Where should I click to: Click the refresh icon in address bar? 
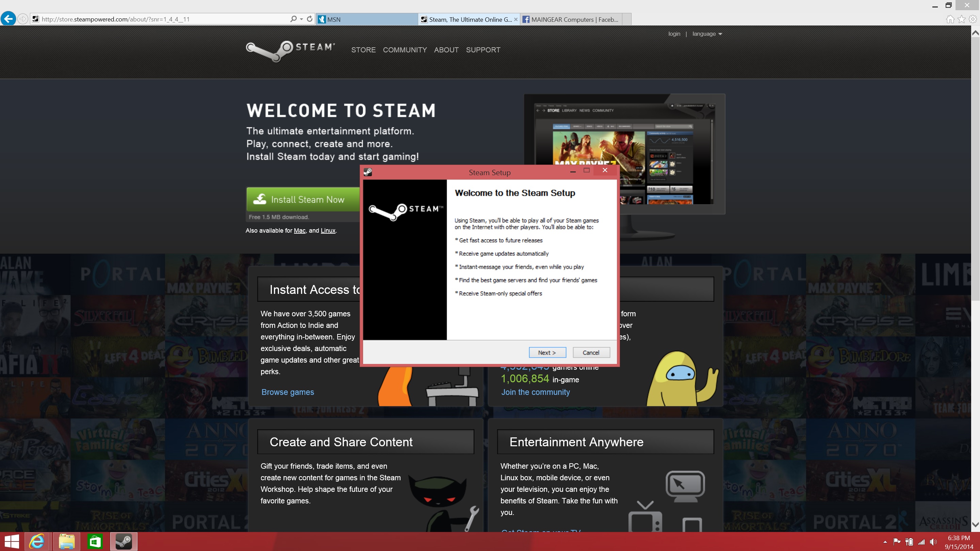(x=310, y=19)
